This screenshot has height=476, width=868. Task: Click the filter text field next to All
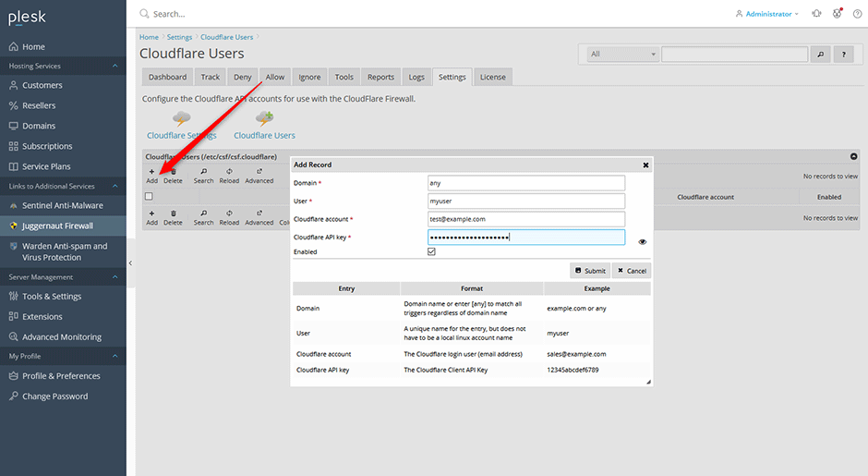735,55
